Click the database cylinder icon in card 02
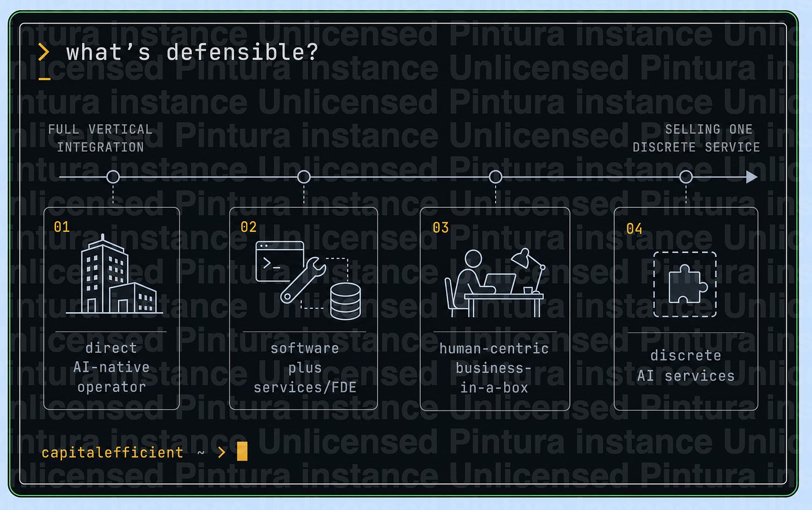 pos(345,301)
